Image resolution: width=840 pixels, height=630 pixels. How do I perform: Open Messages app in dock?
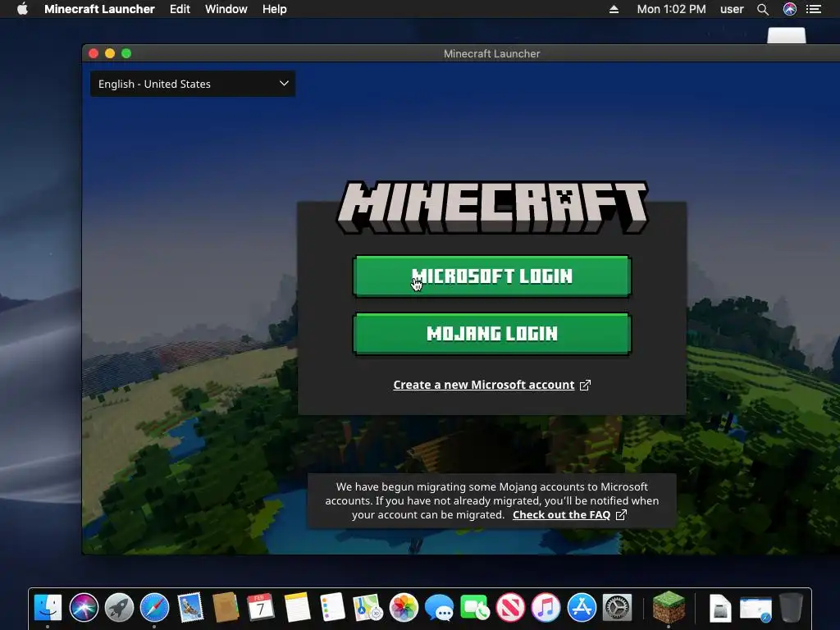(x=440, y=608)
